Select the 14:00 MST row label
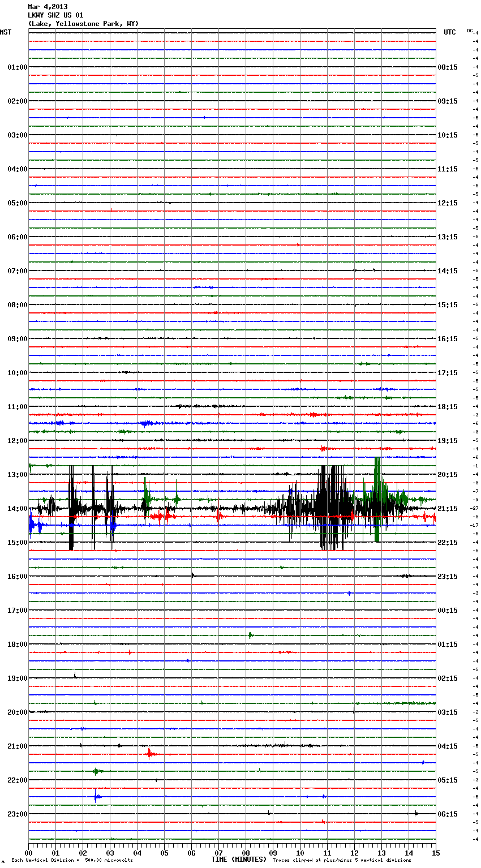 [x=17, y=509]
